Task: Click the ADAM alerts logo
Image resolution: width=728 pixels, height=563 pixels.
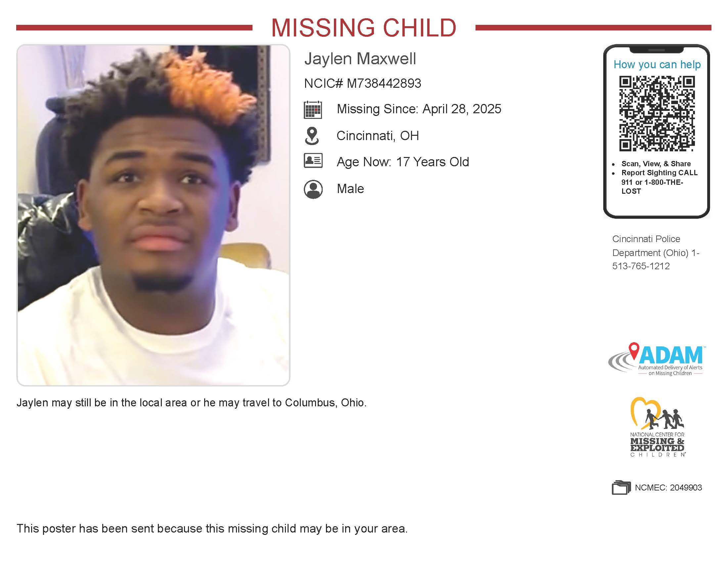Action: pyautogui.click(x=656, y=359)
